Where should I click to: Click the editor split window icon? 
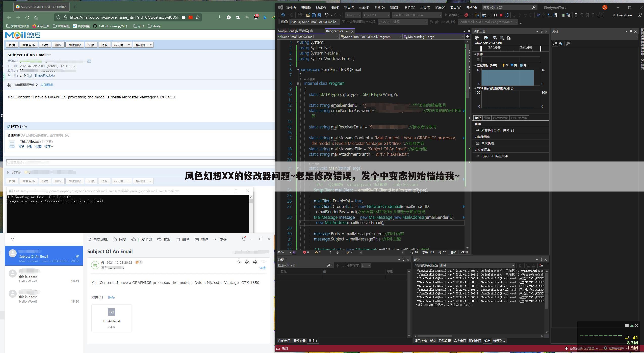click(467, 37)
